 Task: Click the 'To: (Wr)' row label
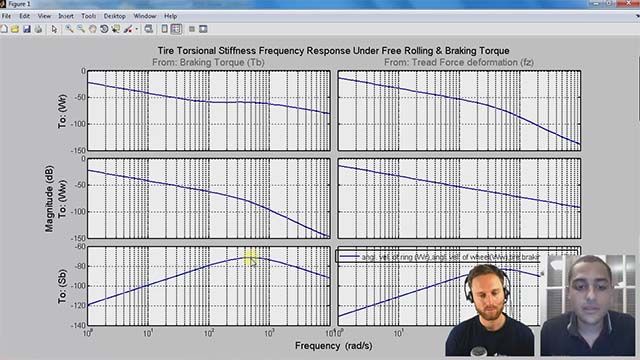coord(62,111)
